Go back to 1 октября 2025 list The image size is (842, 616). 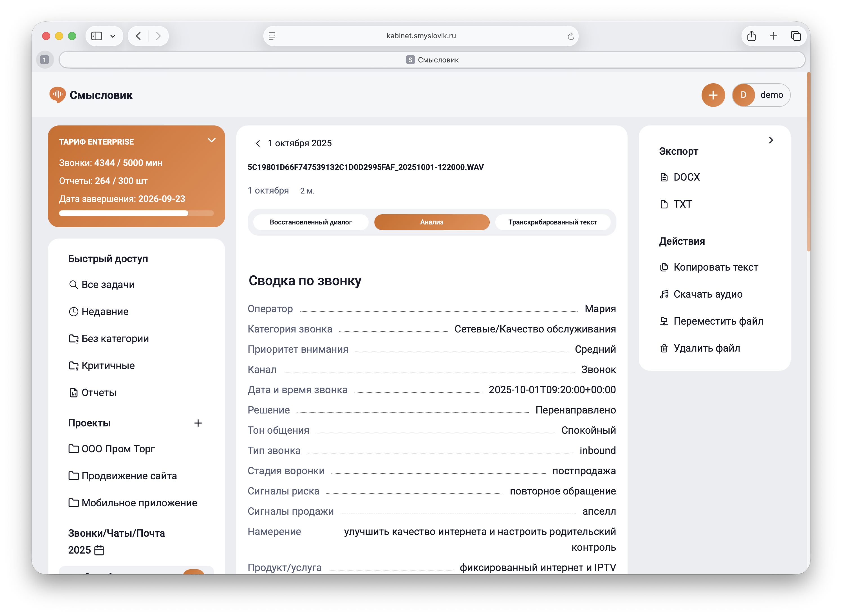[258, 143]
